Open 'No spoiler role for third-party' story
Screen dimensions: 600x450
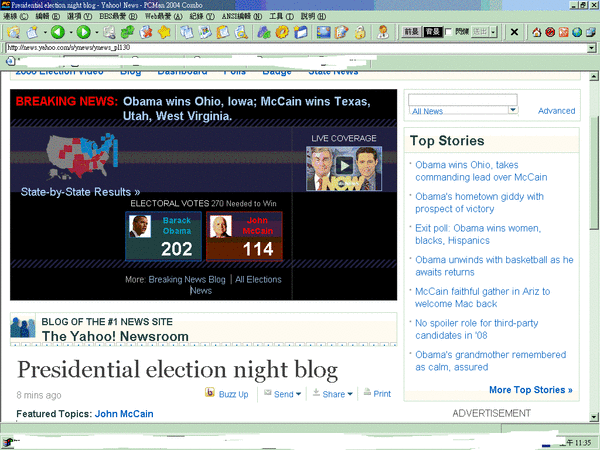[476, 329]
